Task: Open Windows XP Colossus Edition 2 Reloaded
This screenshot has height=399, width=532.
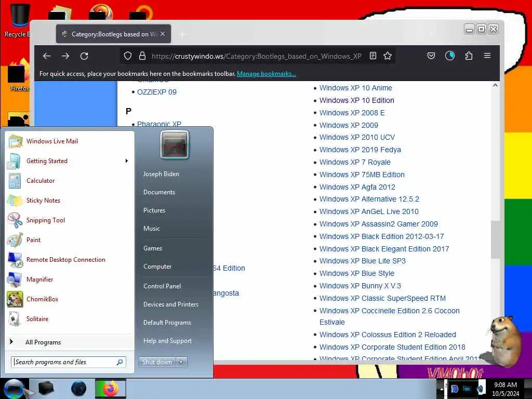Action: [388, 335]
